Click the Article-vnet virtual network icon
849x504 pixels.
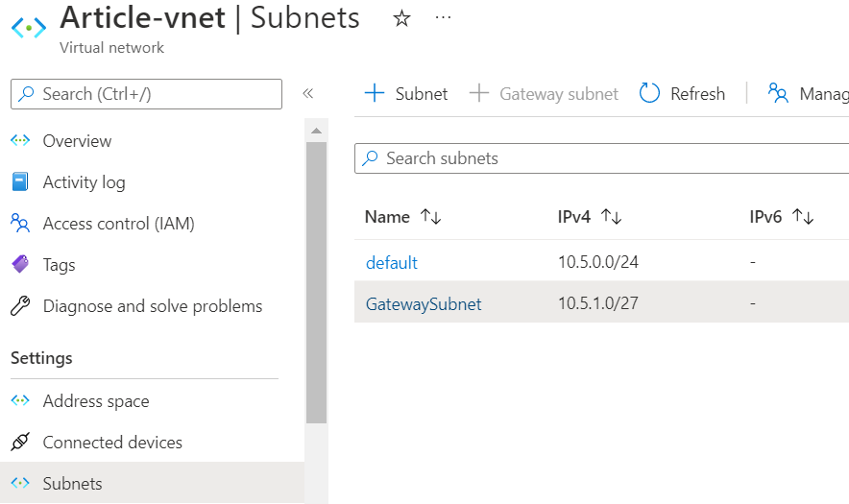[x=29, y=27]
